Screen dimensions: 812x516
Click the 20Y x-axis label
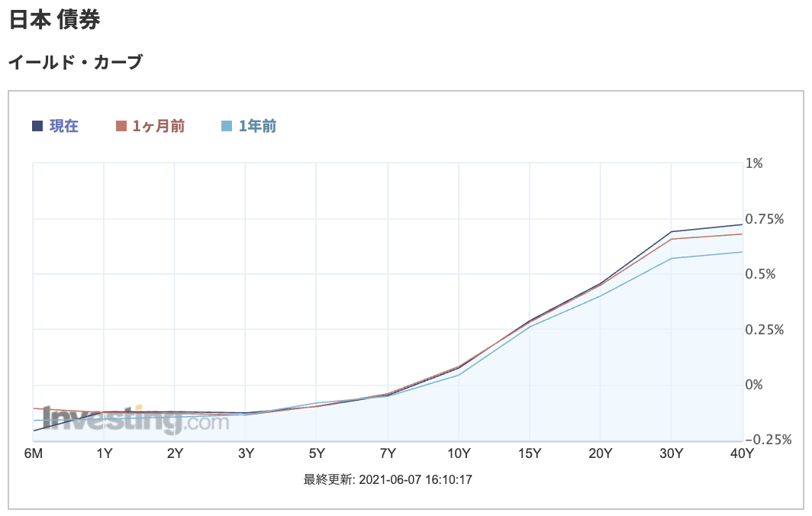pos(600,454)
